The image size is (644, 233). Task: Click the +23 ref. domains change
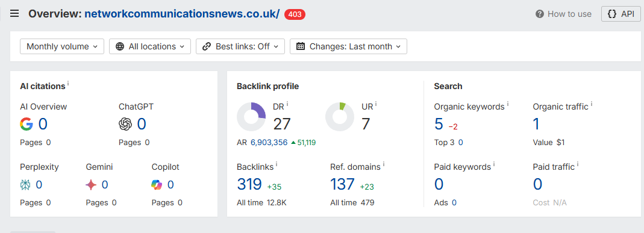[367, 187]
